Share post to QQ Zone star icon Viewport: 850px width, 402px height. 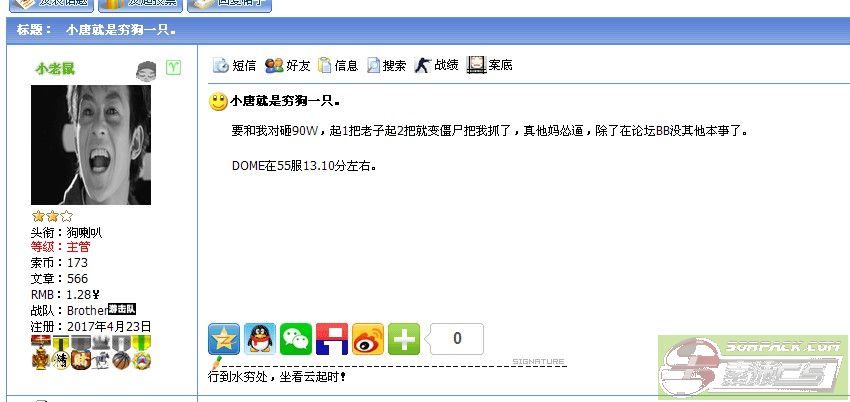click(224, 339)
